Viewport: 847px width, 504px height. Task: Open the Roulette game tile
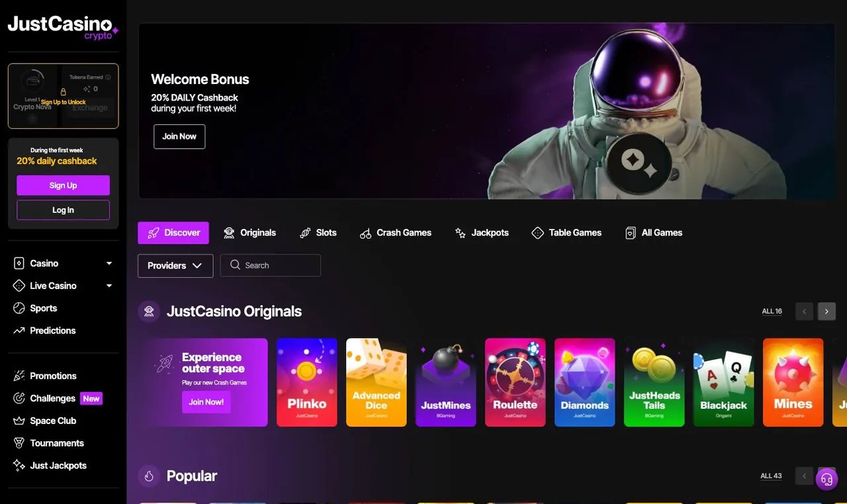(x=515, y=382)
